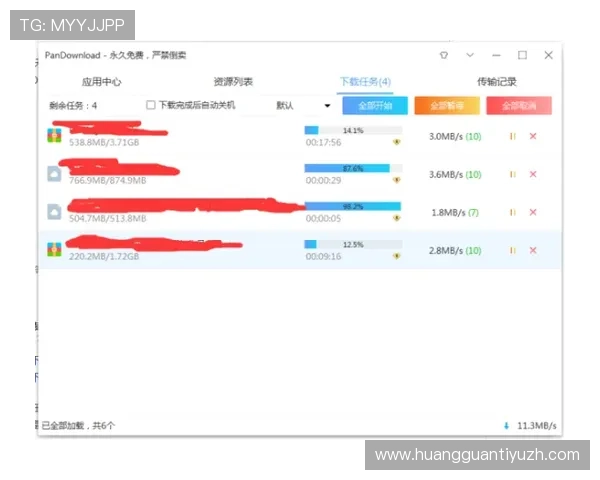
Task: Click the 766.9MB/874.9MB size text
Action: (x=108, y=180)
